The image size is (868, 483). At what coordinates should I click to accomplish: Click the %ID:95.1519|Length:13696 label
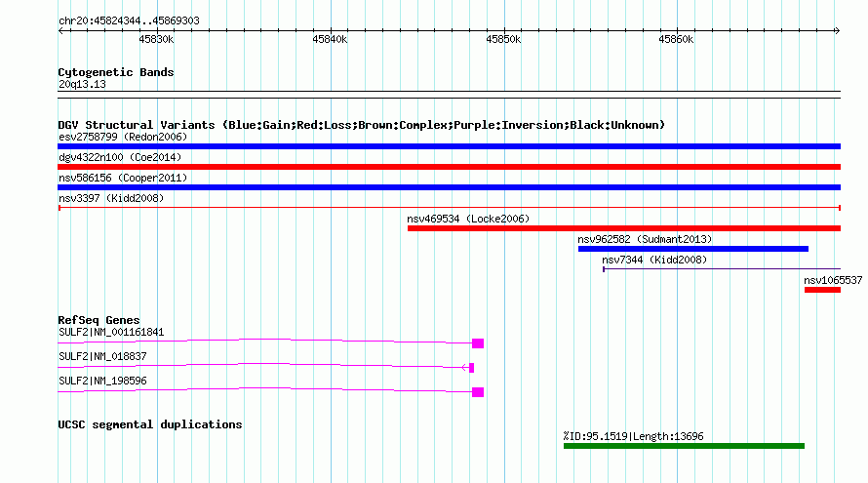point(633,436)
